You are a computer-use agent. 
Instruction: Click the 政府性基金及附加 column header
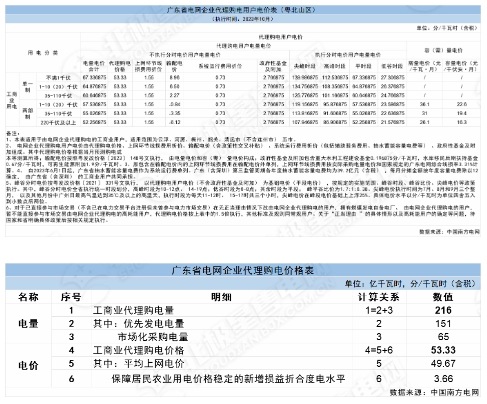coord(273,66)
